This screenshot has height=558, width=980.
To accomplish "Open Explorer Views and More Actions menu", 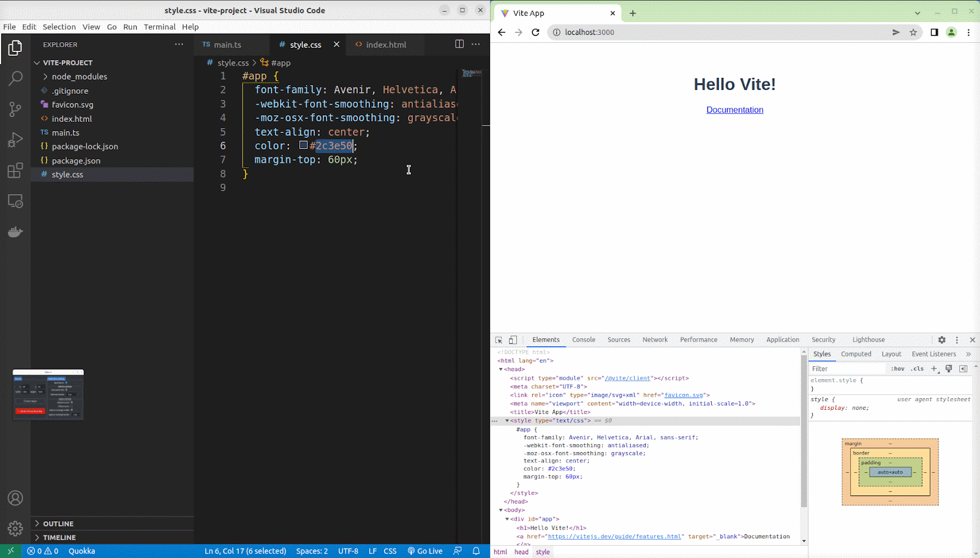I will pos(179,44).
